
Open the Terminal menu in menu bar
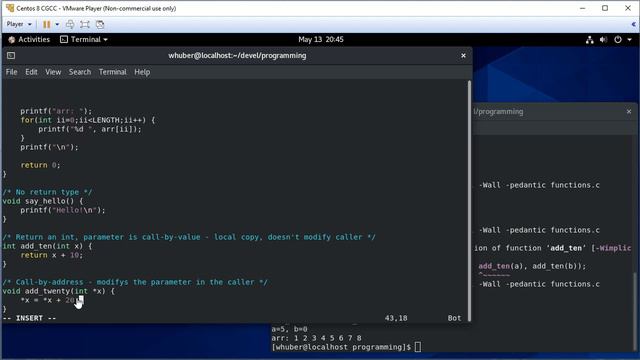tap(113, 72)
